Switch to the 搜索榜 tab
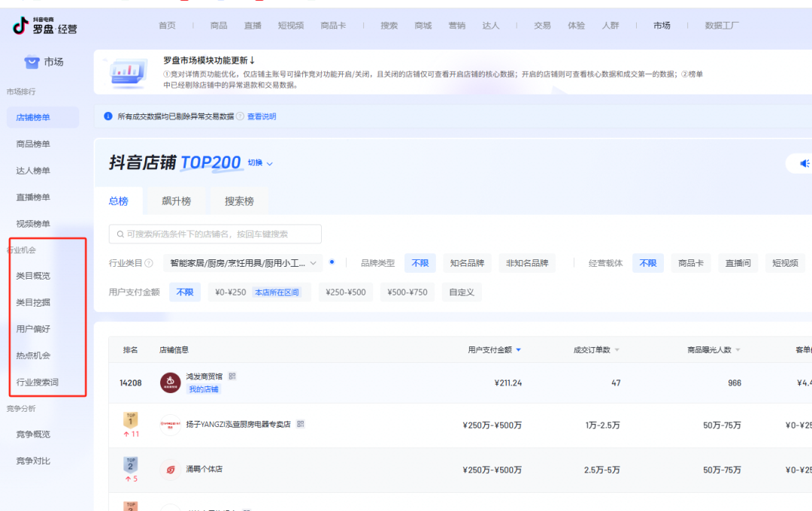The width and height of the screenshot is (812, 511). [x=239, y=201]
